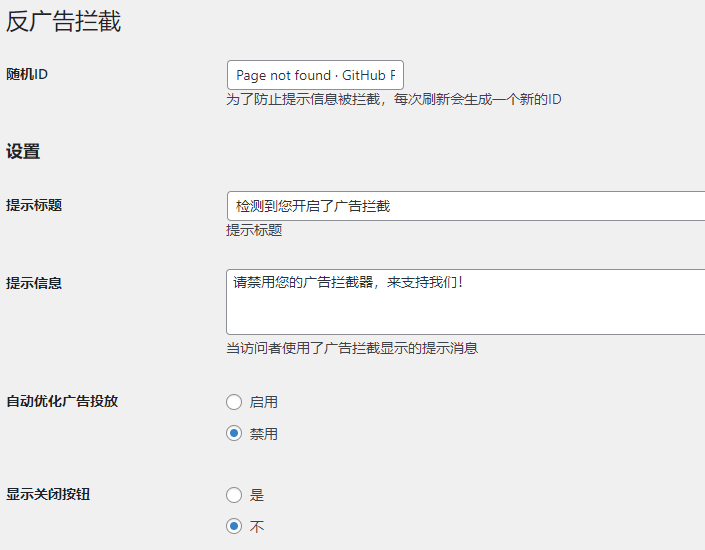This screenshot has height=550, width=705.
Task: Click the 提示信息 row label
Action: point(34,283)
